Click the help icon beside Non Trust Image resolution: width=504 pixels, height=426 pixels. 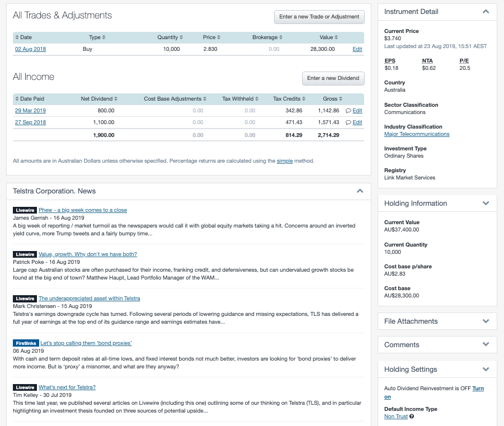click(412, 416)
